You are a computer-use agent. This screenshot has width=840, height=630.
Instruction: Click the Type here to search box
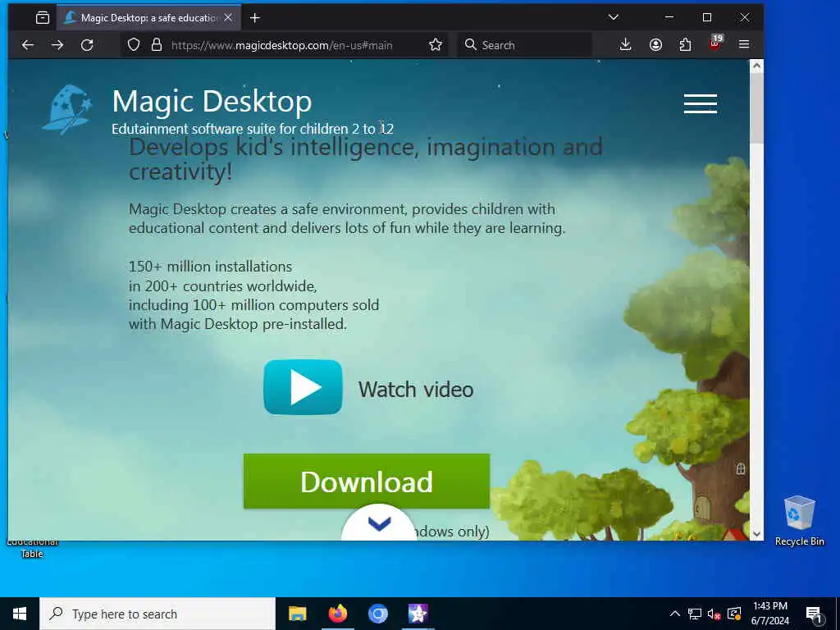pyautogui.click(x=157, y=614)
